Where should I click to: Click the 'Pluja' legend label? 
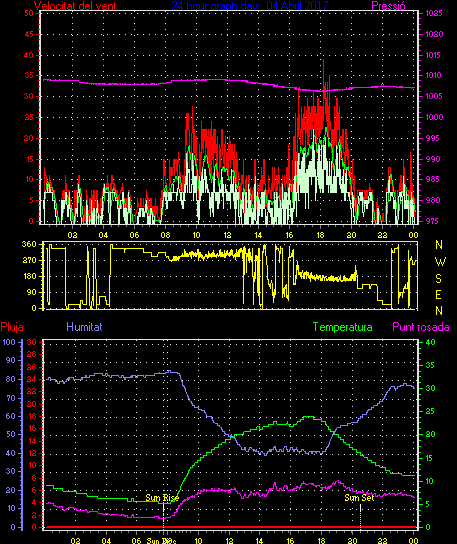(12, 327)
